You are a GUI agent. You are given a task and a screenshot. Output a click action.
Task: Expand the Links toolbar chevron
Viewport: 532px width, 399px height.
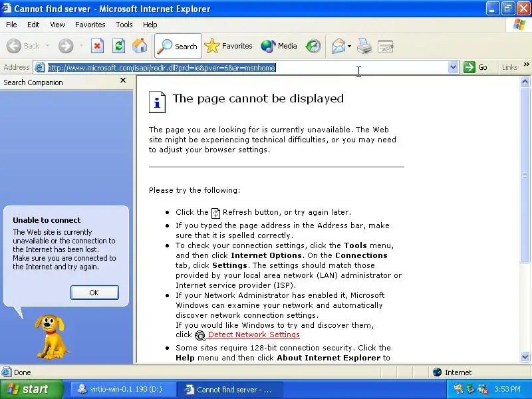(x=526, y=64)
